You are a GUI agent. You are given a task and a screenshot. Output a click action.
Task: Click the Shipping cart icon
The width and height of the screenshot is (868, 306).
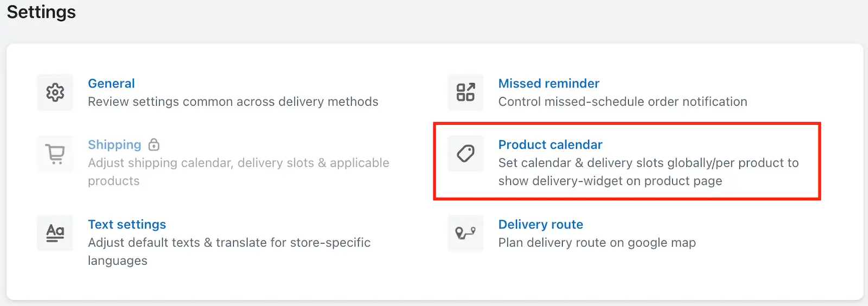coord(55,154)
